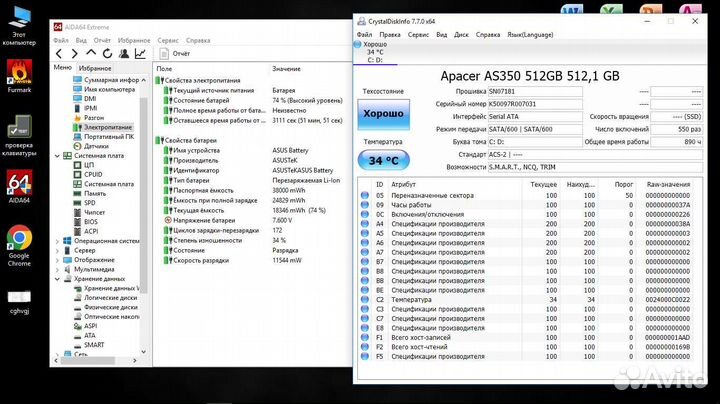Click AIDA64 tree horizontal scroll right arrow

pyautogui.click(x=134, y=361)
